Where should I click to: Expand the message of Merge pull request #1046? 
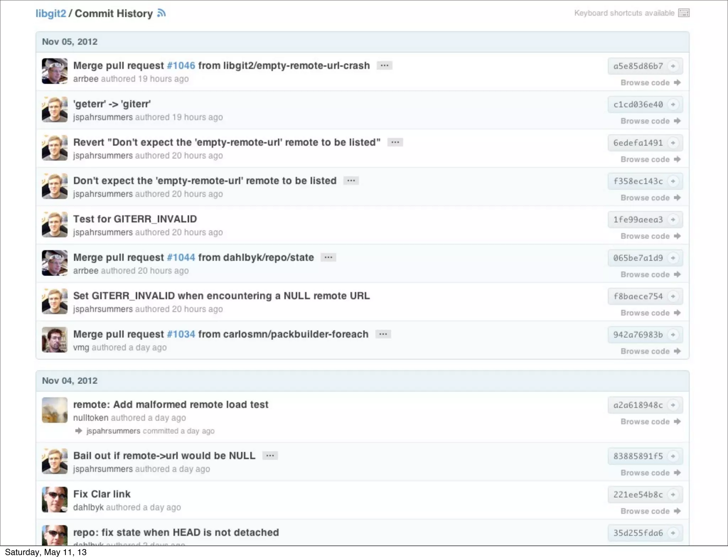[x=384, y=66]
